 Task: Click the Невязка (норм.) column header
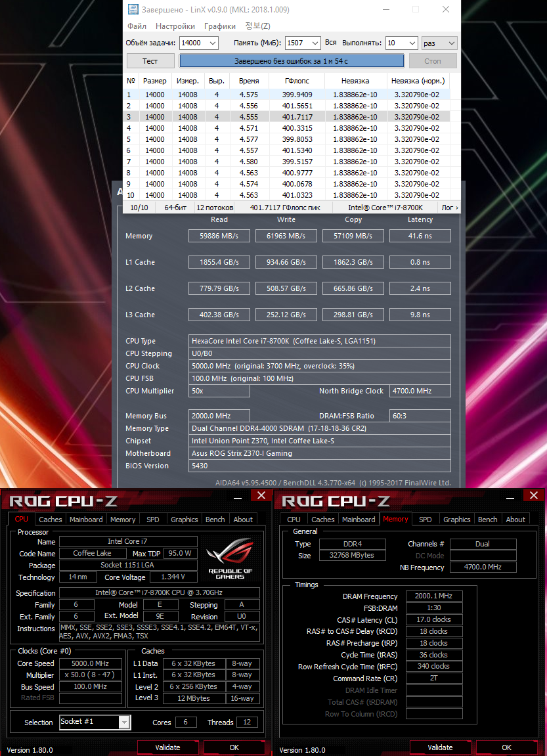tap(418, 81)
